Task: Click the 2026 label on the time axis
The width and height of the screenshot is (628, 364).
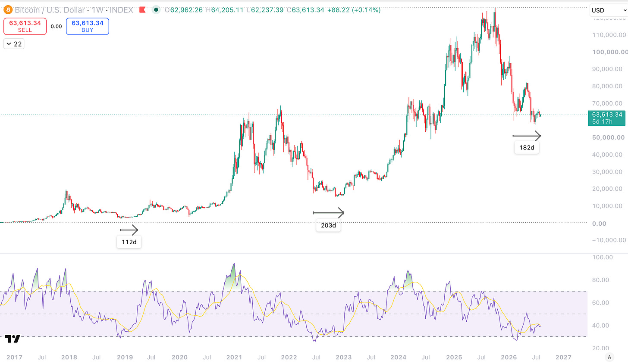Action: coord(509,357)
